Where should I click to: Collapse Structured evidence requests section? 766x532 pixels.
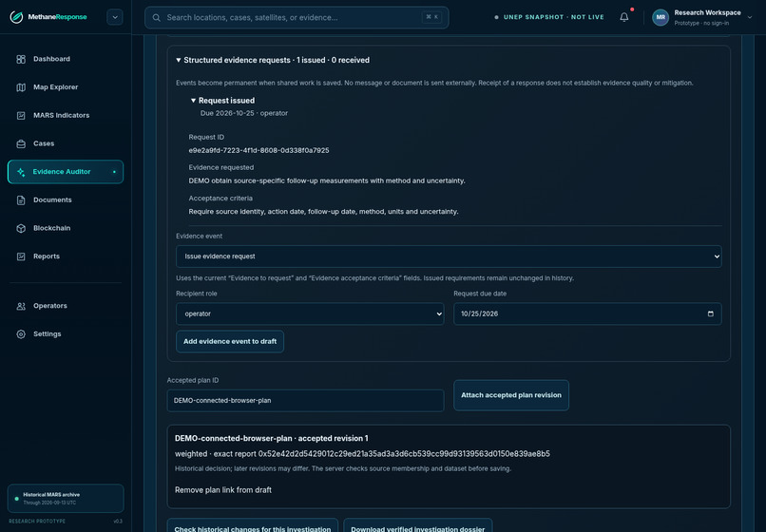(273, 60)
